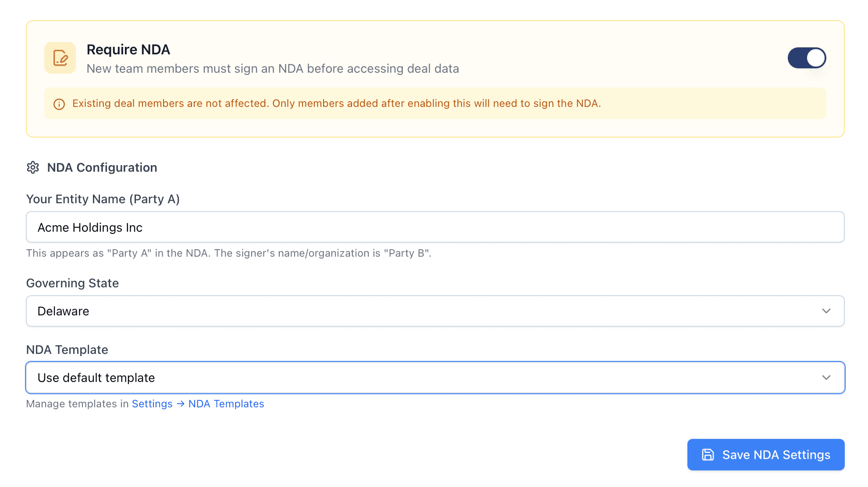
Task: Click the save icon on Save NDA Settings button
Action: (x=709, y=455)
